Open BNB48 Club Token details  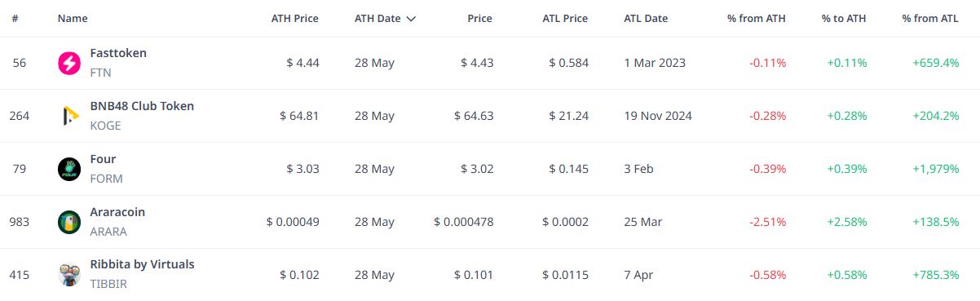tap(142, 106)
